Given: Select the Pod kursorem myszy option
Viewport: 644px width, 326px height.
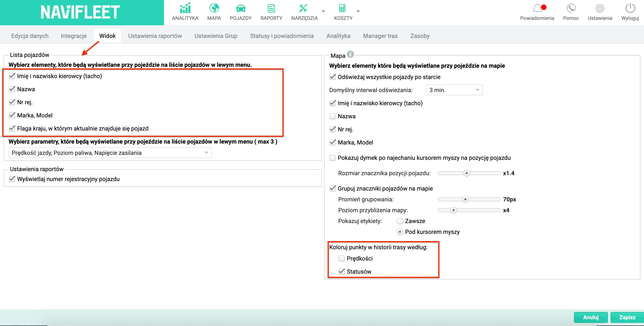Looking at the screenshot, I should click(x=400, y=232).
